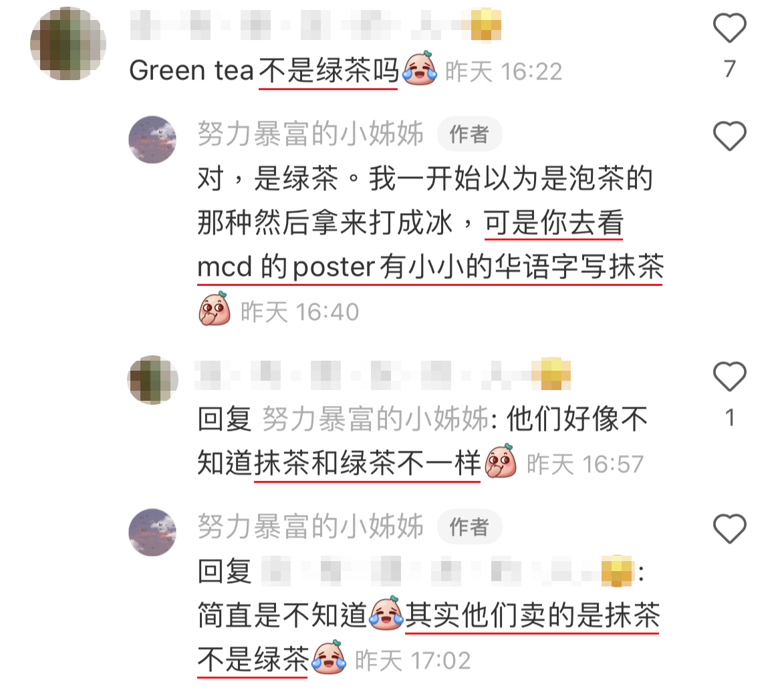Open the 努力暴富的小姐姐 profile from the 17:02 reply
This screenshot has width=782, height=700.
(x=310, y=526)
